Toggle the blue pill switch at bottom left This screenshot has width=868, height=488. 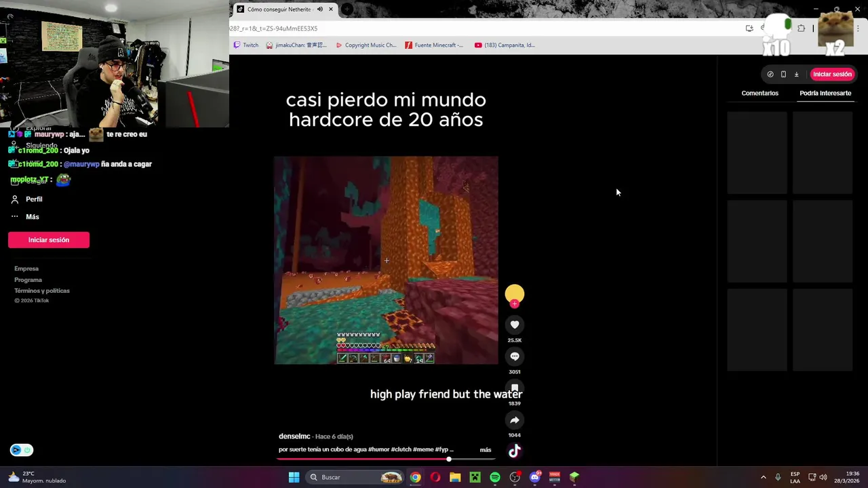tap(22, 450)
